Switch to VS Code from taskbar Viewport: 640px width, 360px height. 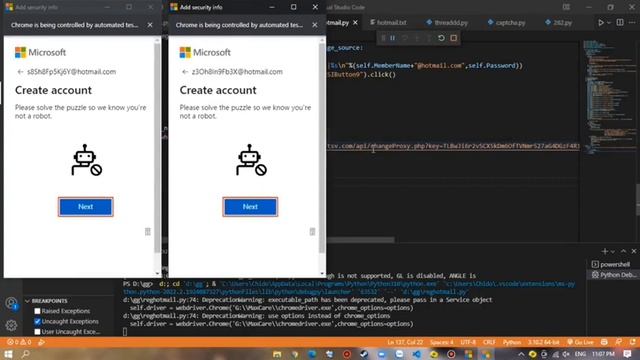[x=417, y=354]
